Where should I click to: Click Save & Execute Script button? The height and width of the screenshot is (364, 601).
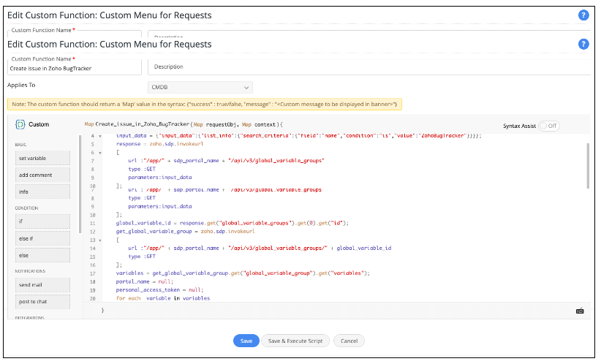pos(295,341)
